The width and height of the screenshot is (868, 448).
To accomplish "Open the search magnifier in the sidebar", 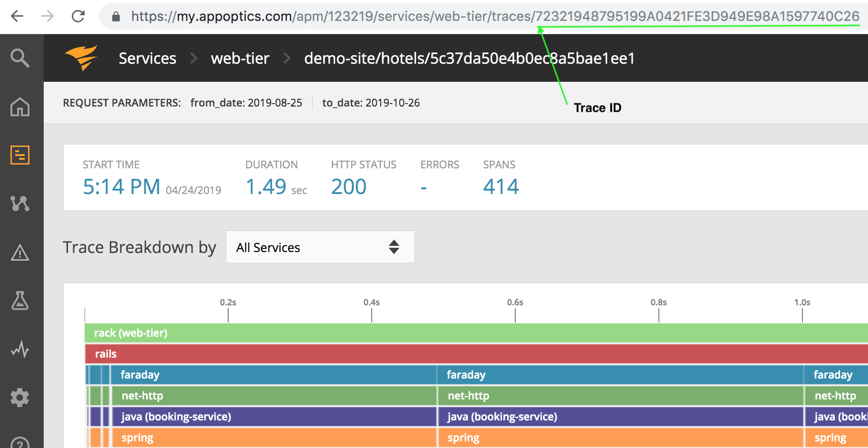I will (x=20, y=58).
